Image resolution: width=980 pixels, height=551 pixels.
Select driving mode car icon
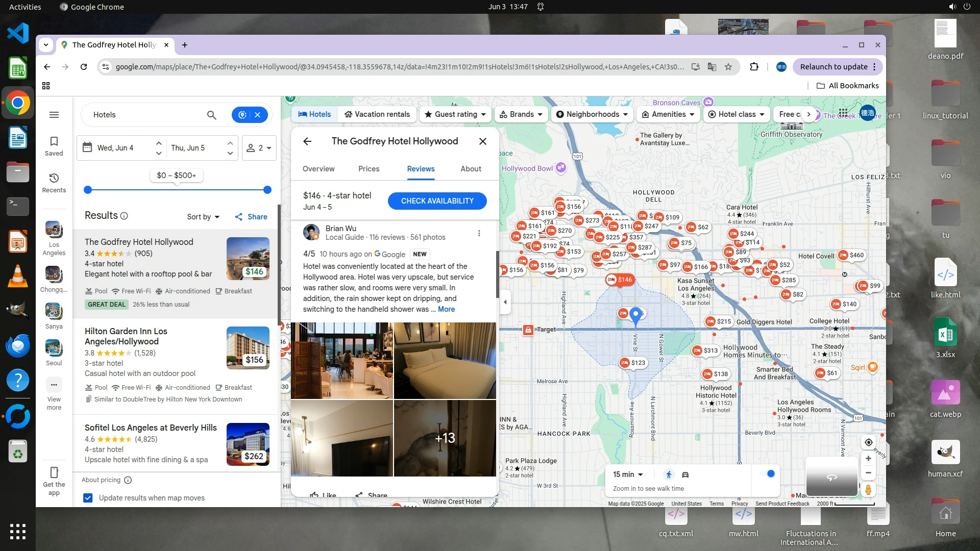[x=685, y=474]
